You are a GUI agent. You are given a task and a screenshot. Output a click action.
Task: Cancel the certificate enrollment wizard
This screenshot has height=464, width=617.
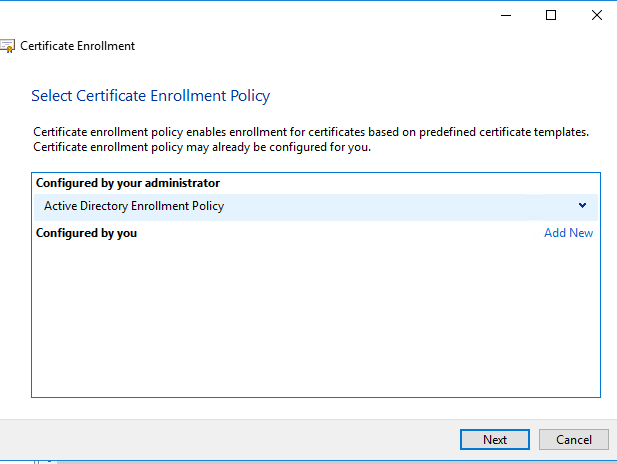[574, 439]
